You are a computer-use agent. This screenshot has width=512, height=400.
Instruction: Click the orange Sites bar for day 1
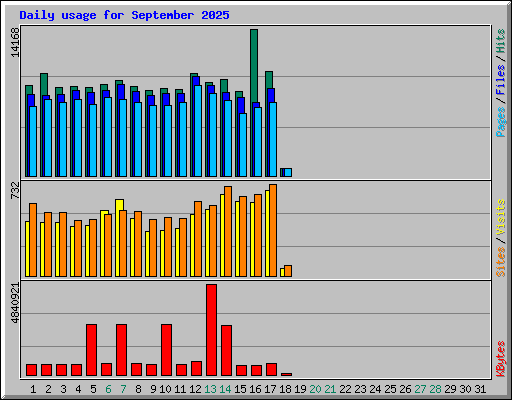(33, 240)
